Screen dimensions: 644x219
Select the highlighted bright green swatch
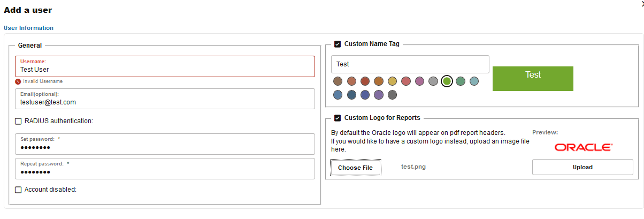[447, 81]
